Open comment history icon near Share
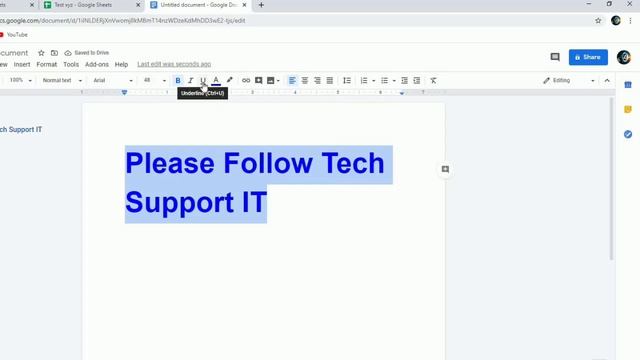 (x=555, y=57)
